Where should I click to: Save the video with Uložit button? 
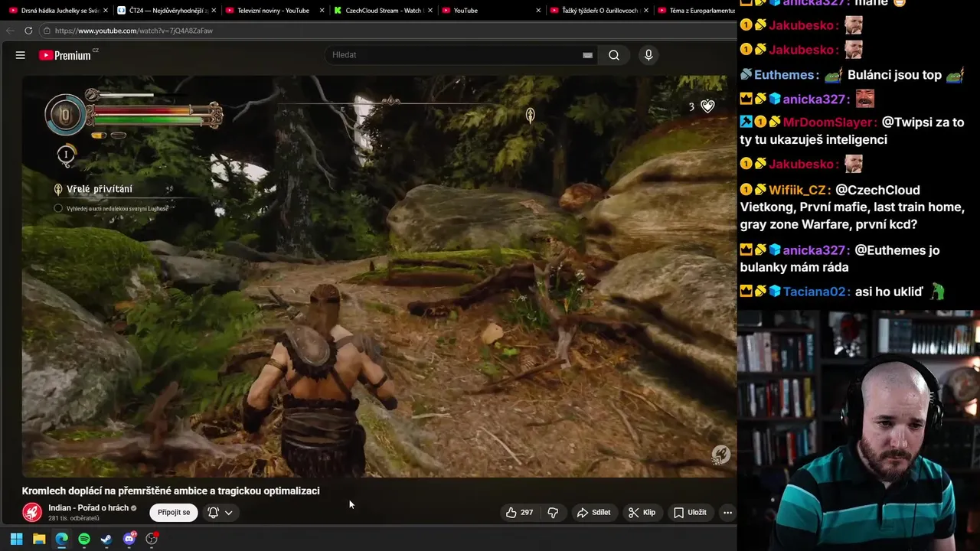(x=690, y=513)
